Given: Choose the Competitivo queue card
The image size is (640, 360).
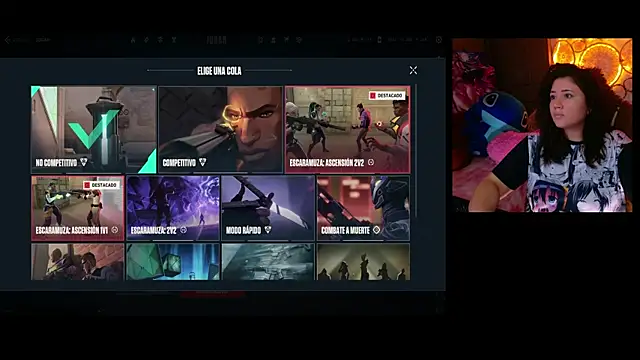Looking at the screenshot, I should pyautogui.click(x=220, y=129).
